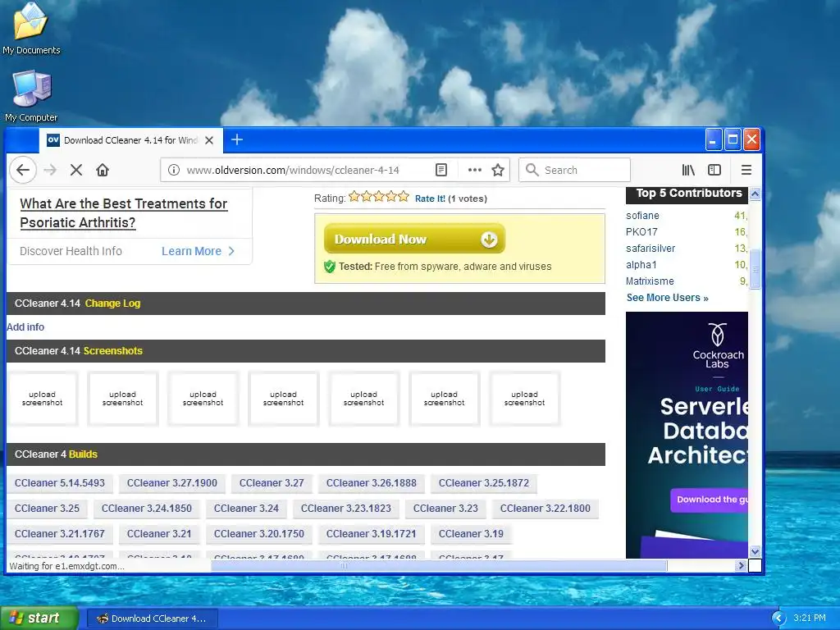View contributor alpha1
Image resolution: width=840 pixels, height=630 pixels.
click(641, 265)
